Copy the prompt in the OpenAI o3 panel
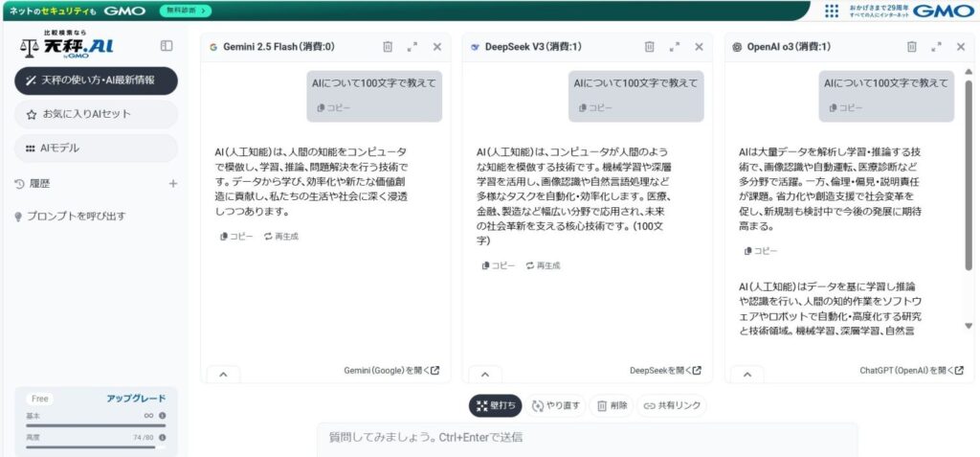The image size is (980, 457). point(846,107)
